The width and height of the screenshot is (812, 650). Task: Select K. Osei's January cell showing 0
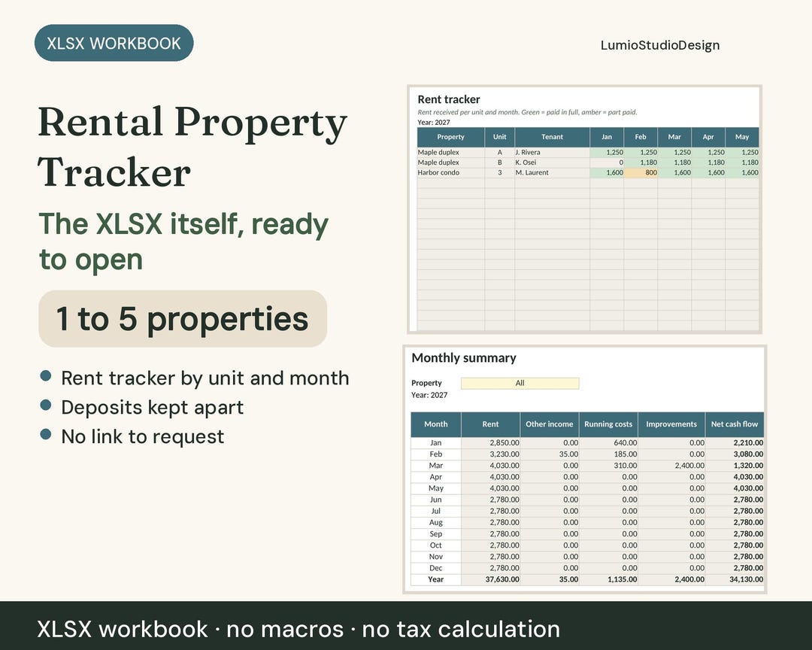(x=607, y=162)
